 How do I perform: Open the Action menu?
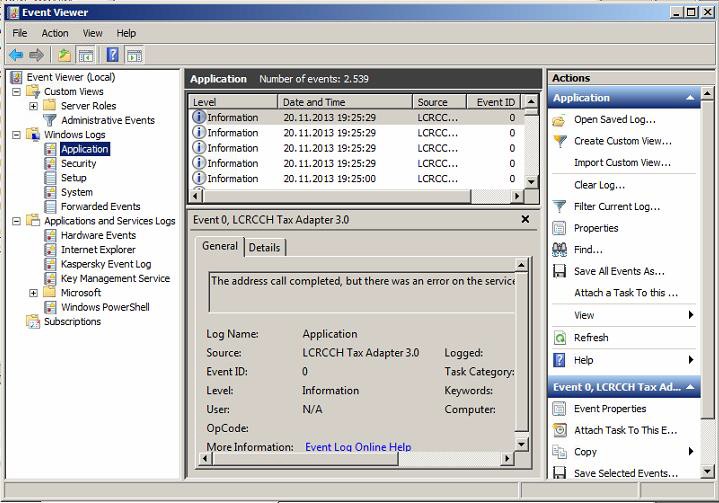tap(55, 33)
